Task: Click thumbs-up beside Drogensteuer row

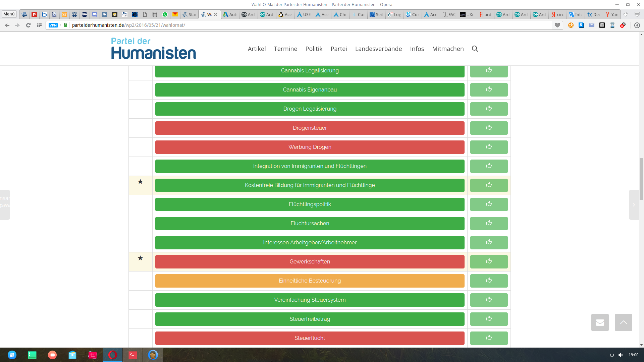Action: pos(489,128)
